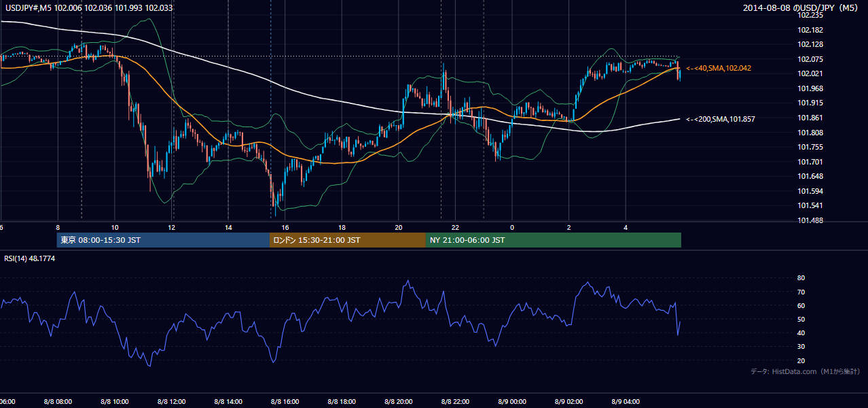Click the RSI 80 level label
The width and height of the screenshot is (868, 408).
point(801,278)
